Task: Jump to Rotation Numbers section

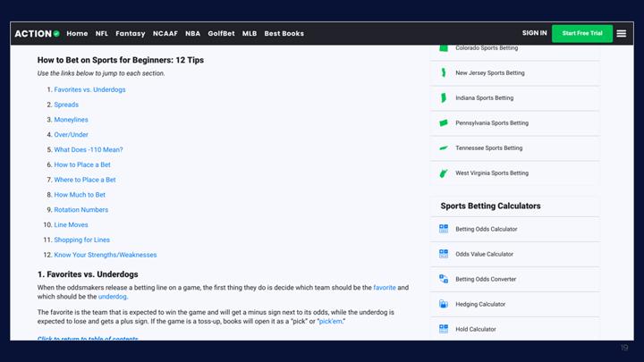Action: (80, 210)
